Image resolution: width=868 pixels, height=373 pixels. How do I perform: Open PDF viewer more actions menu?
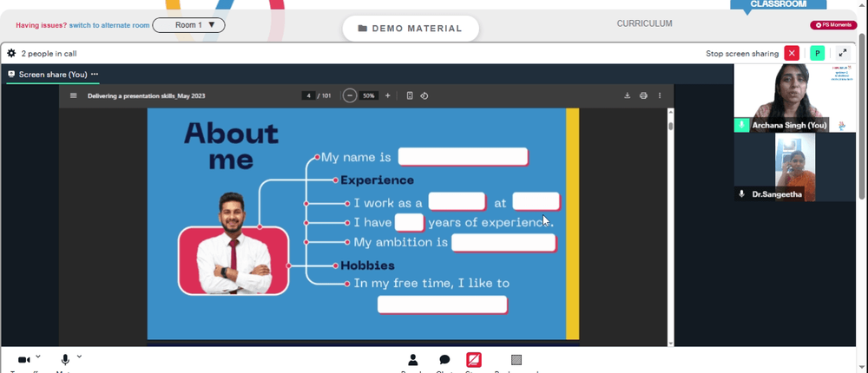coord(660,95)
